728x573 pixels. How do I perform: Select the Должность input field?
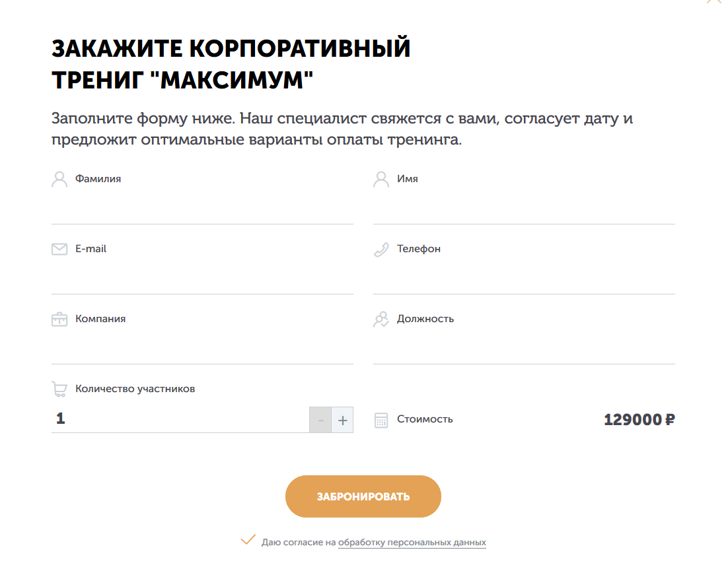click(x=524, y=348)
